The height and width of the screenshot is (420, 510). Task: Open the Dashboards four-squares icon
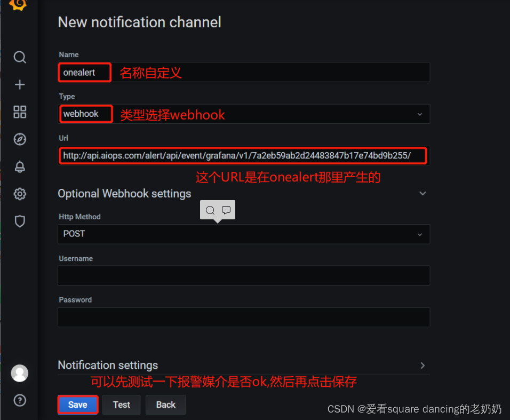20,112
